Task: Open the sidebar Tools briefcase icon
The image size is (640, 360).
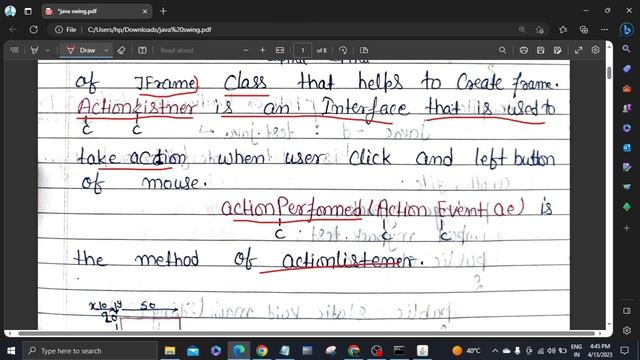Action: click(x=627, y=89)
